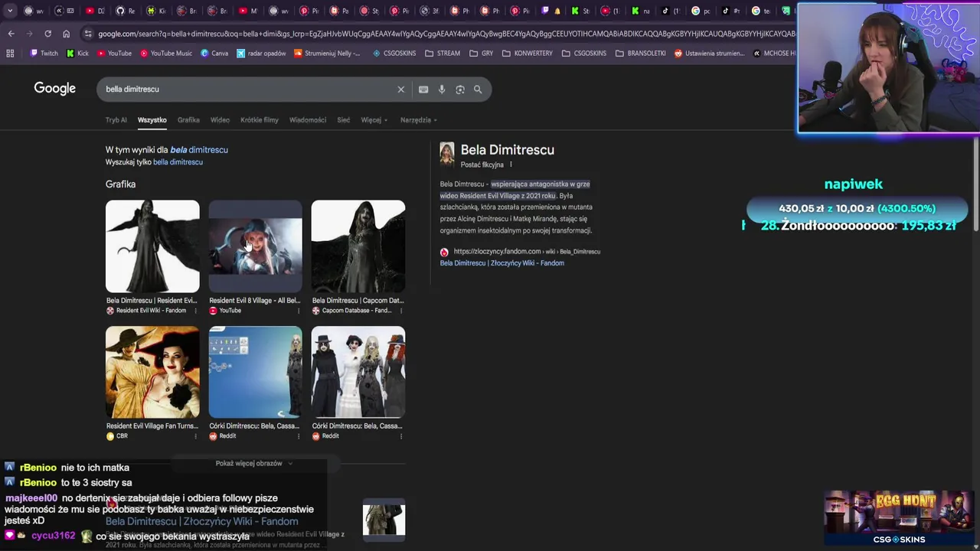Expand the Więcej search filter dropdown
This screenshot has width=980, height=551.
(374, 120)
